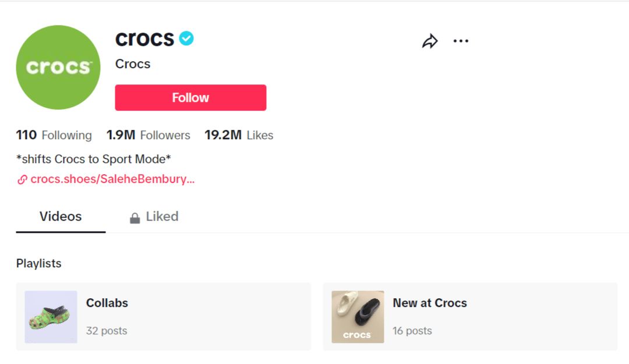Click the green Crocs profile avatar

coord(58,68)
